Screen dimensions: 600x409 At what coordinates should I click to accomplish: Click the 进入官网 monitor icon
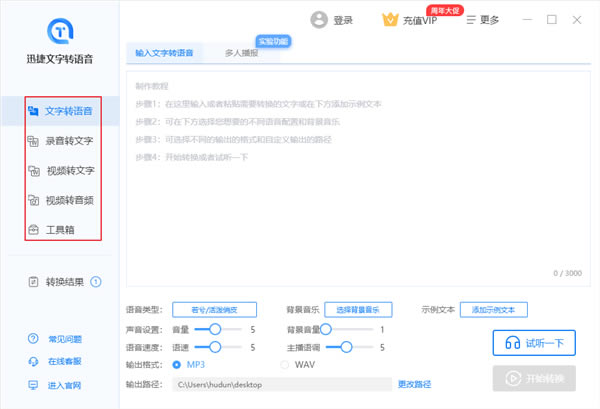(33, 385)
